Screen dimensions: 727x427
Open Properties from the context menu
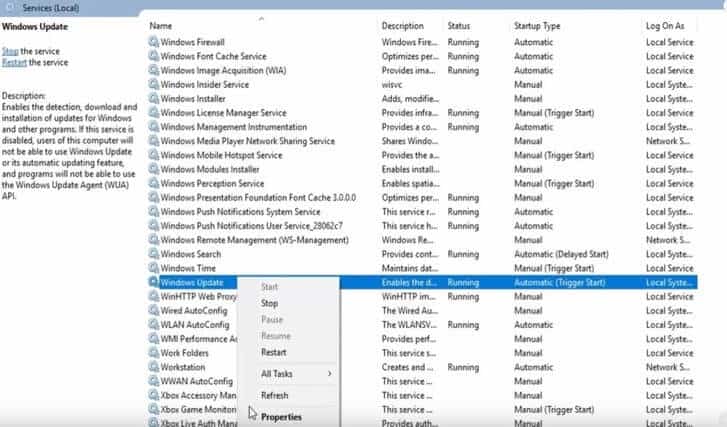pos(281,417)
